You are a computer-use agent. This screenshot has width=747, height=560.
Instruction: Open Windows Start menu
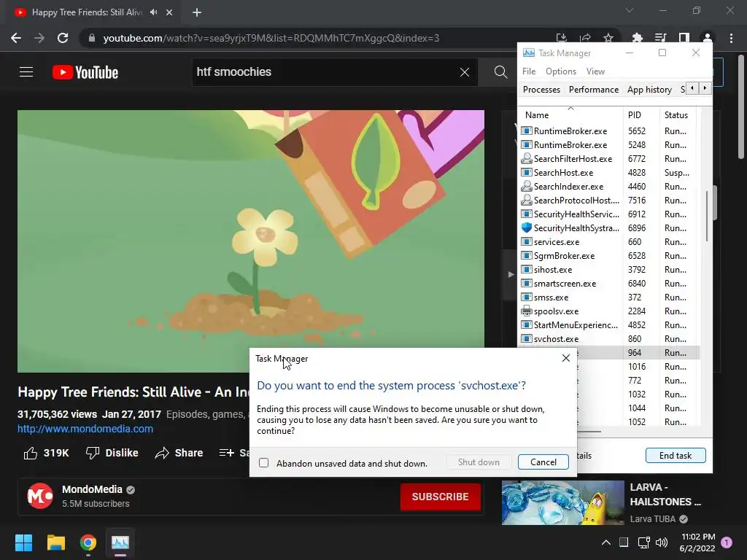click(x=23, y=542)
